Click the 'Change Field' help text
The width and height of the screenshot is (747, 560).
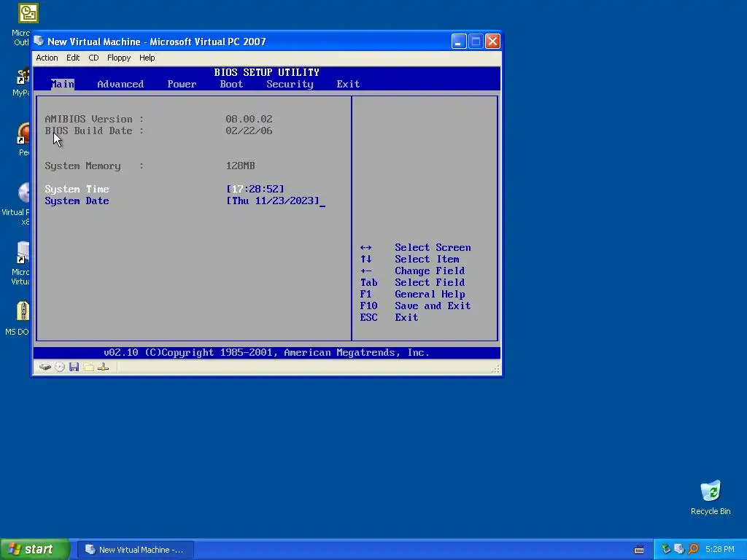pyautogui.click(x=429, y=271)
